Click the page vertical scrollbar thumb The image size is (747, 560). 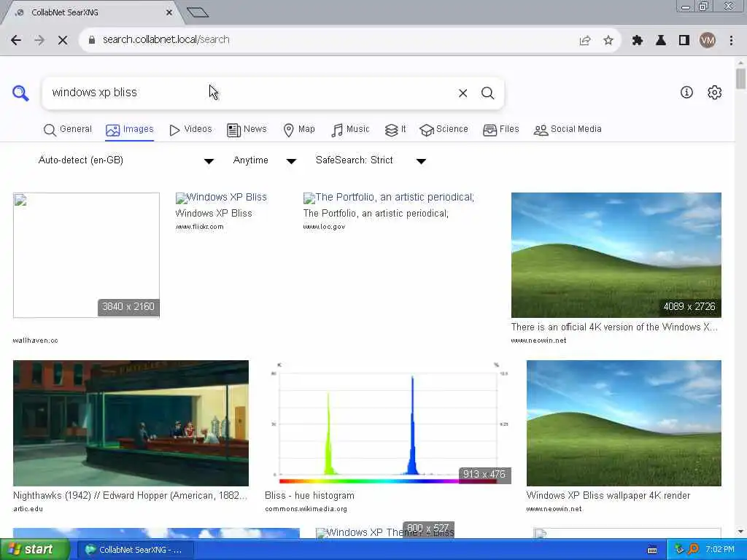(x=740, y=79)
